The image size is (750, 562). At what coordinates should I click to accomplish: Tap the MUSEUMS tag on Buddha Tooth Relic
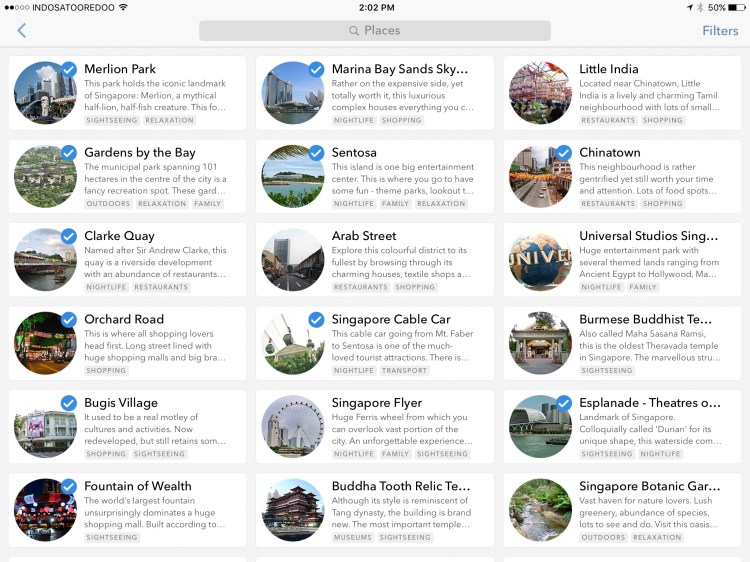[354, 538]
